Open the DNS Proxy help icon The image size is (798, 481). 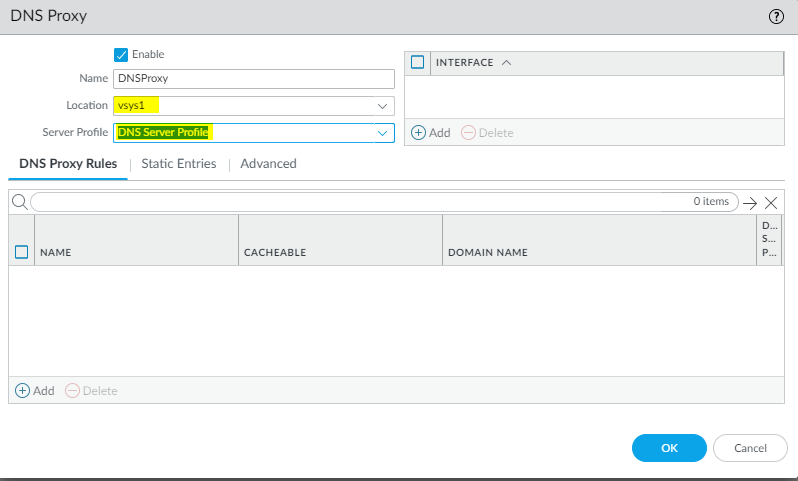(x=776, y=17)
